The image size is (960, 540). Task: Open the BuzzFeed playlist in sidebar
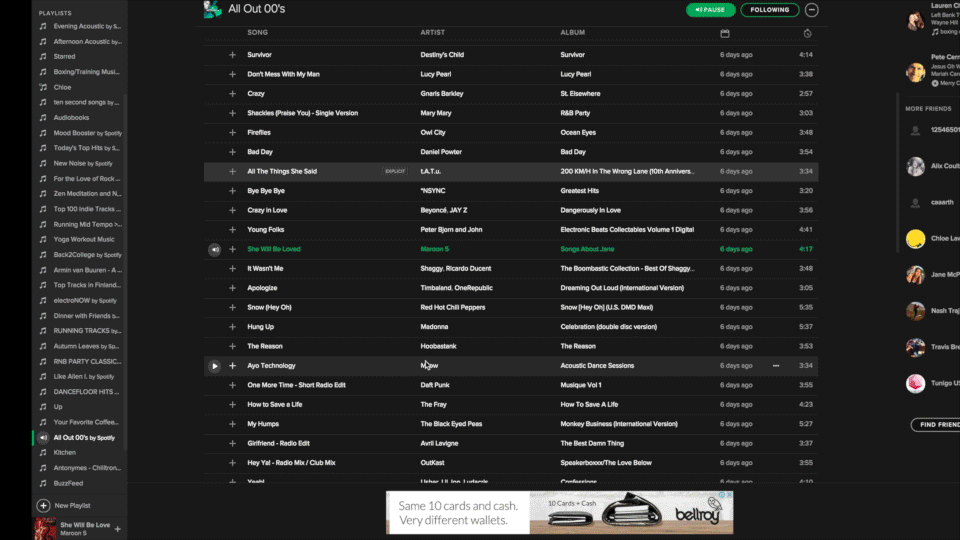pos(68,483)
